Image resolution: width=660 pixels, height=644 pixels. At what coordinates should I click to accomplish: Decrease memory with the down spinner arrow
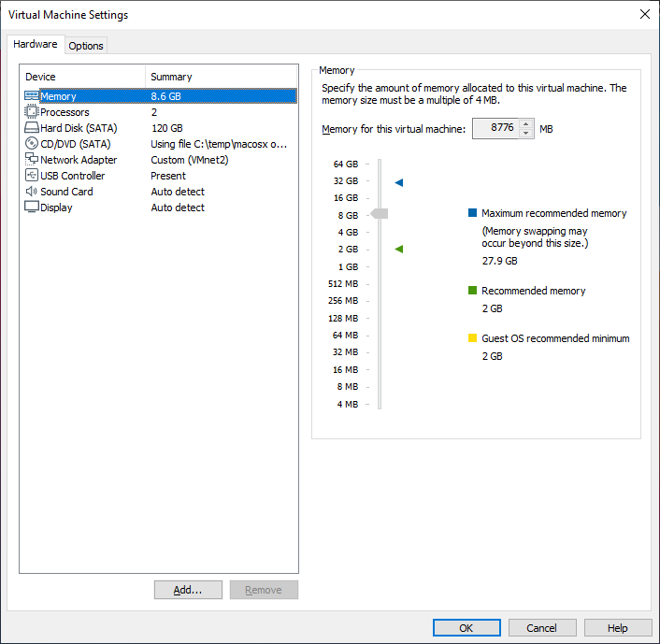point(525,133)
